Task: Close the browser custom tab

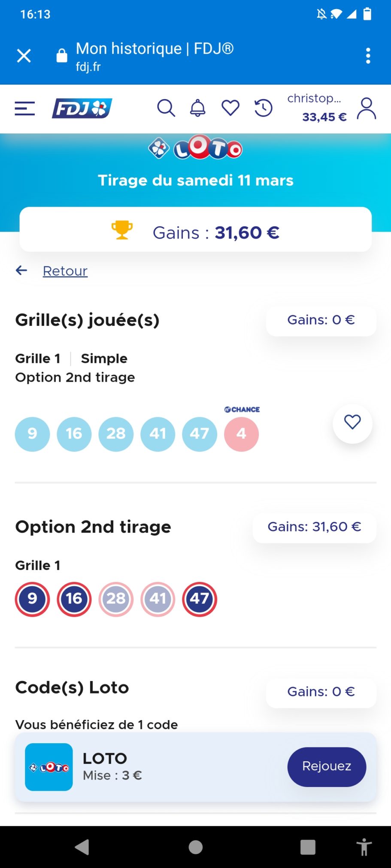Action: [24, 56]
